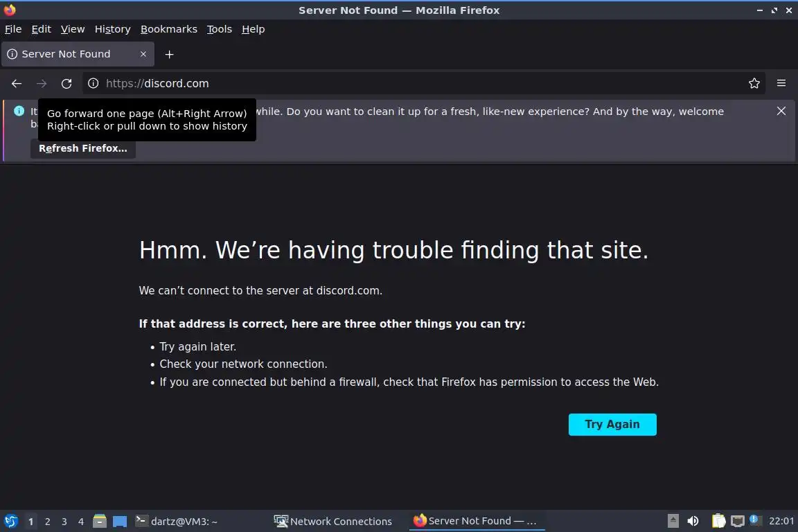This screenshot has width=798, height=532.
Task: Click the forward navigation arrow
Action: (42, 84)
